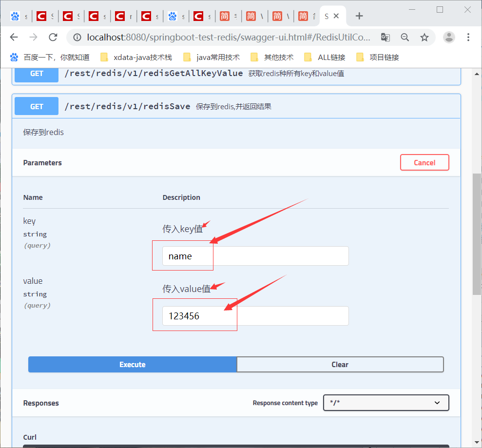This screenshot has width=482, height=448.
Task: Cancel the try-it-out mode
Action: [x=424, y=162]
